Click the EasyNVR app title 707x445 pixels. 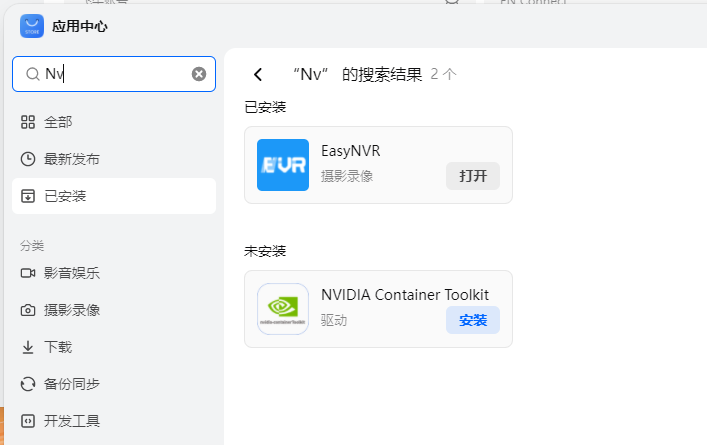tap(350, 151)
